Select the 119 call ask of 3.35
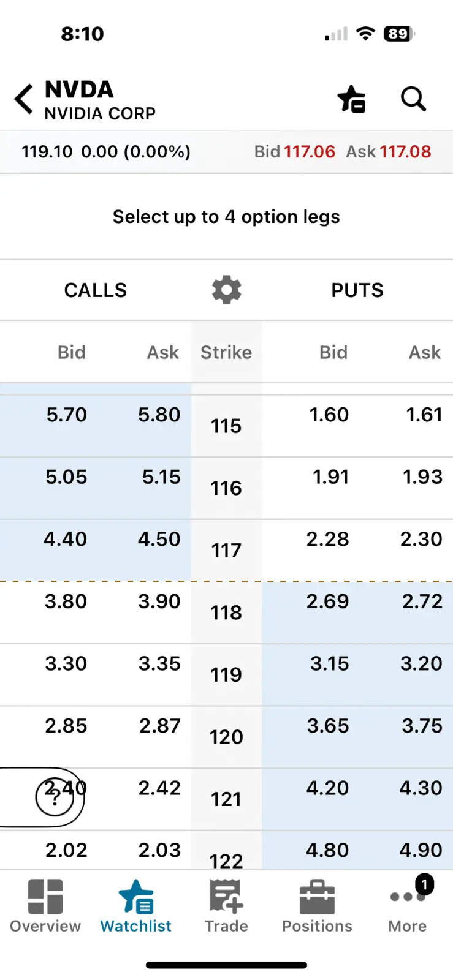 (x=159, y=664)
